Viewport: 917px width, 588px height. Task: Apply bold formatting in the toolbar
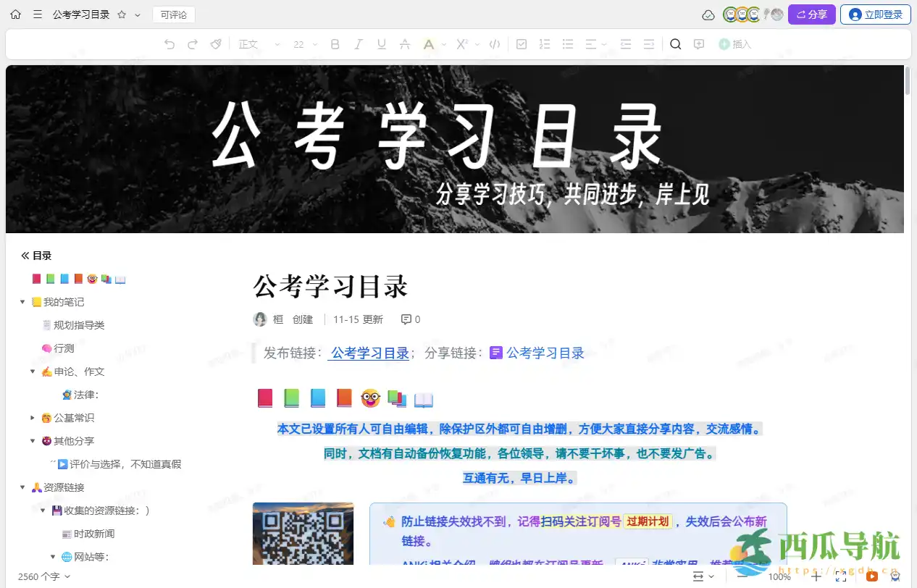[x=335, y=44]
